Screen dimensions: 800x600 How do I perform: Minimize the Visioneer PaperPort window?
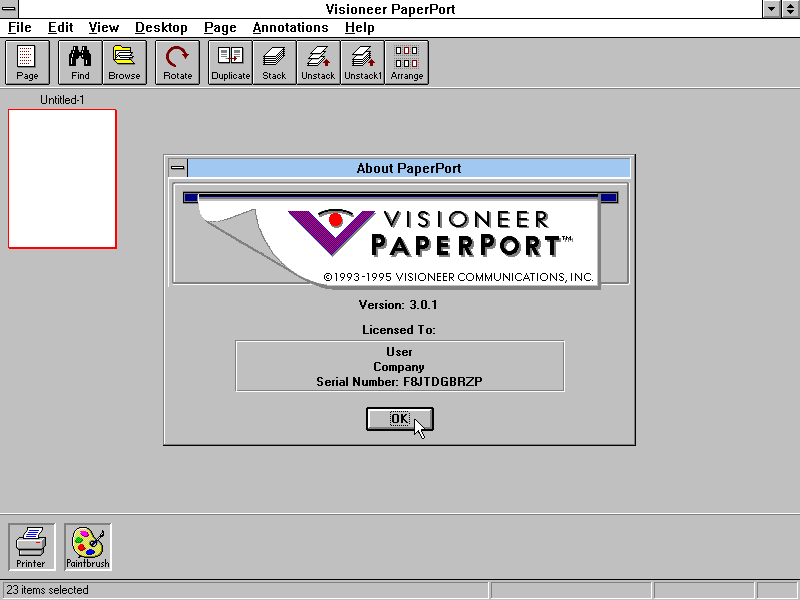[771, 9]
